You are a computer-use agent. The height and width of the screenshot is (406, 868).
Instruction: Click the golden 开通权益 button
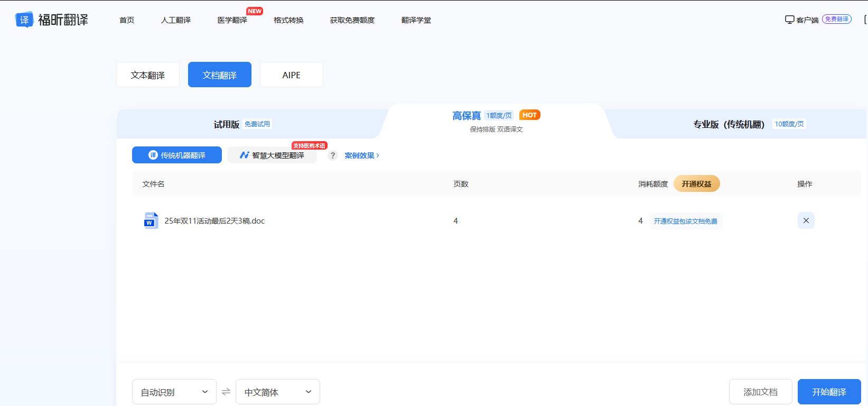(697, 183)
